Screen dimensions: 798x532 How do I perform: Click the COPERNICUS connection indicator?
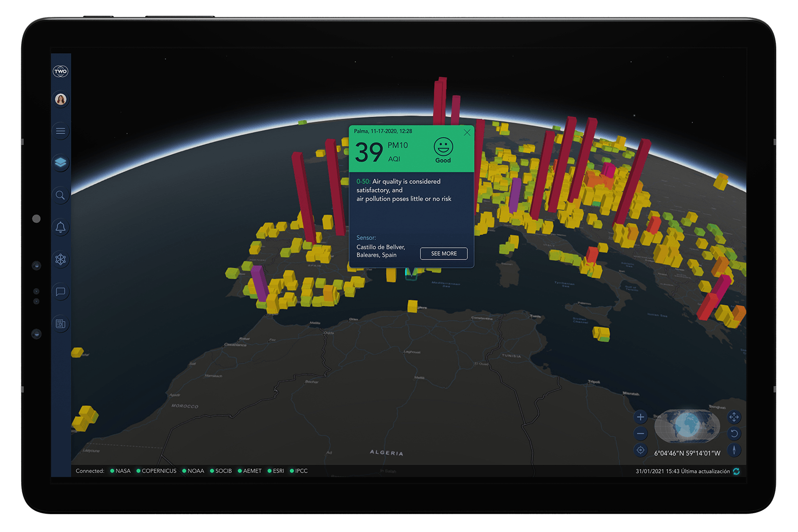point(156,471)
